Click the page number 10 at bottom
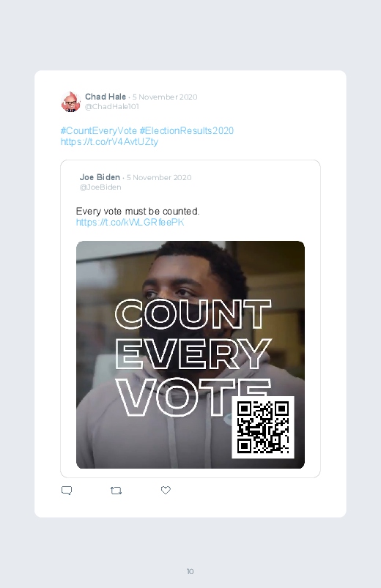The height and width of the screenshot is (588, 381). 190,571
